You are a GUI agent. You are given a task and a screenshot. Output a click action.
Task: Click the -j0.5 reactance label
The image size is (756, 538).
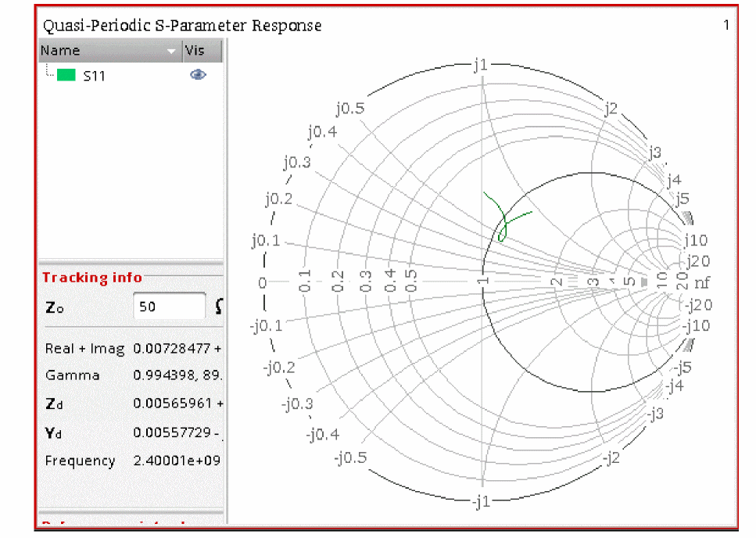[x=350, y=457]
